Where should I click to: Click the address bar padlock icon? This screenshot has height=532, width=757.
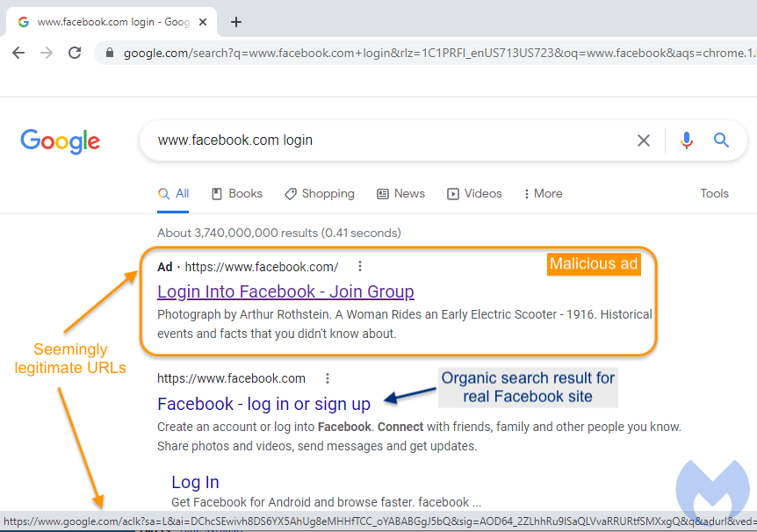pyautogui.click(x=110, y=53)
